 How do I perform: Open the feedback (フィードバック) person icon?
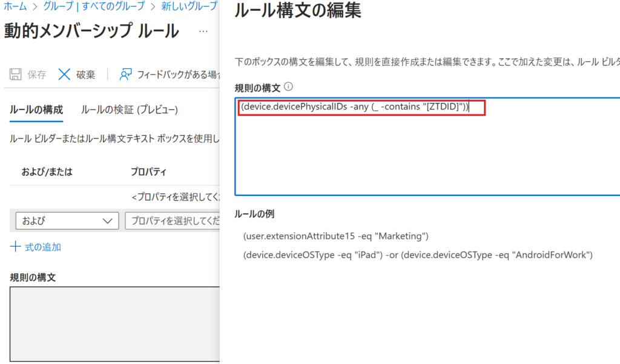coord(126,74)
